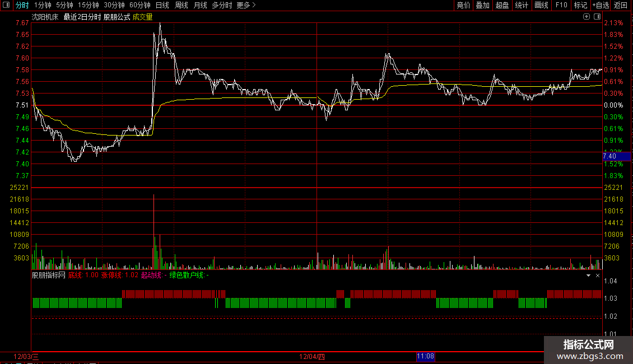Click the 股朋指标网 indicator name
The height and width of the screenshot is (364, 633).
pyautogui.click(x=48, y=275)
